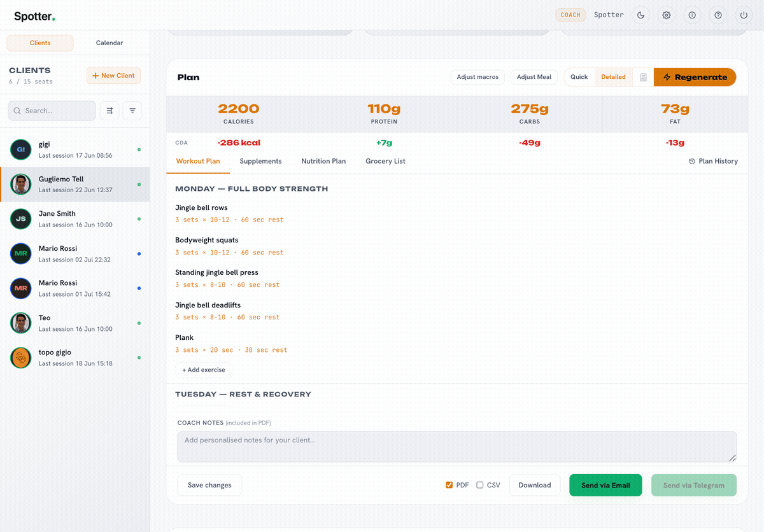Click the Regenerate button
The width and height of the screenshot is (764, 532).
pyautogui.click(x=695, y=77)
